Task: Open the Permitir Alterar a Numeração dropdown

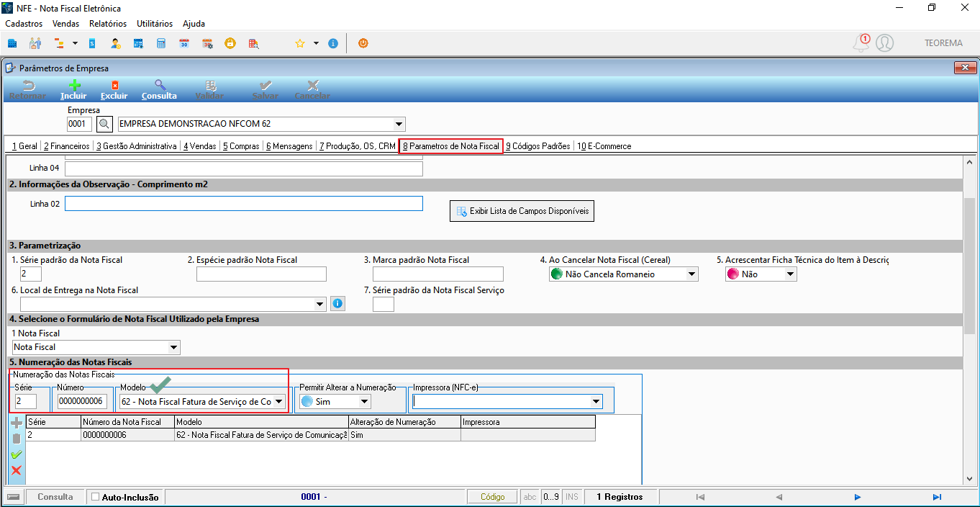Action: pyautogui.click(x=365, y=401)
